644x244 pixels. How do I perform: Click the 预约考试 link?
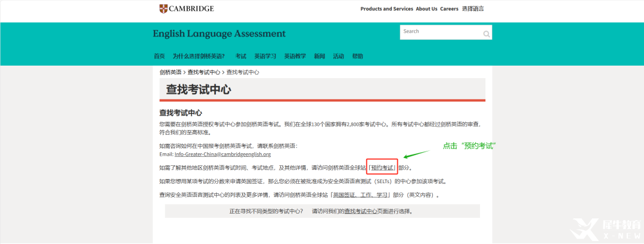(382, 168)
